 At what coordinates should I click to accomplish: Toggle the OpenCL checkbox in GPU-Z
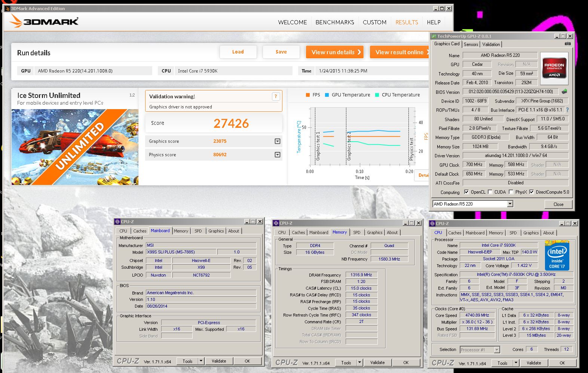(x=466, y=192)
